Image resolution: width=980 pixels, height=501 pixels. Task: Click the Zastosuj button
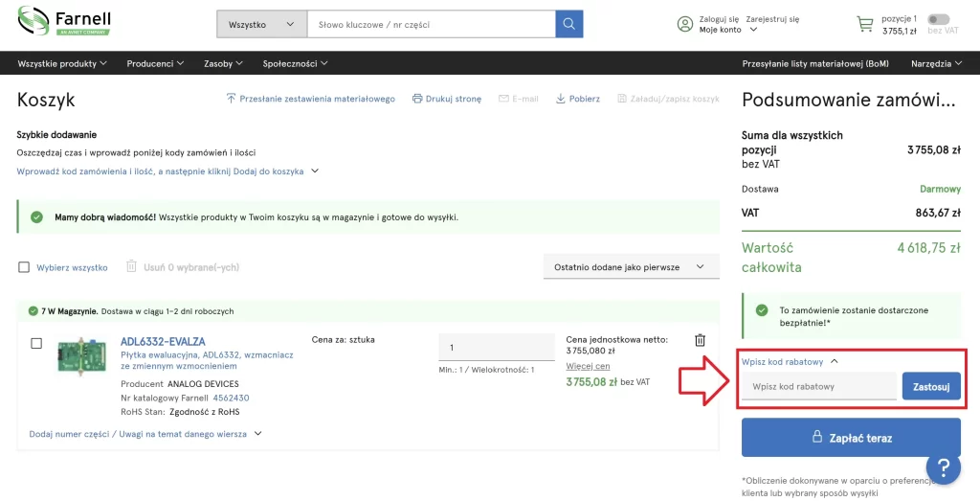[931, 387]
